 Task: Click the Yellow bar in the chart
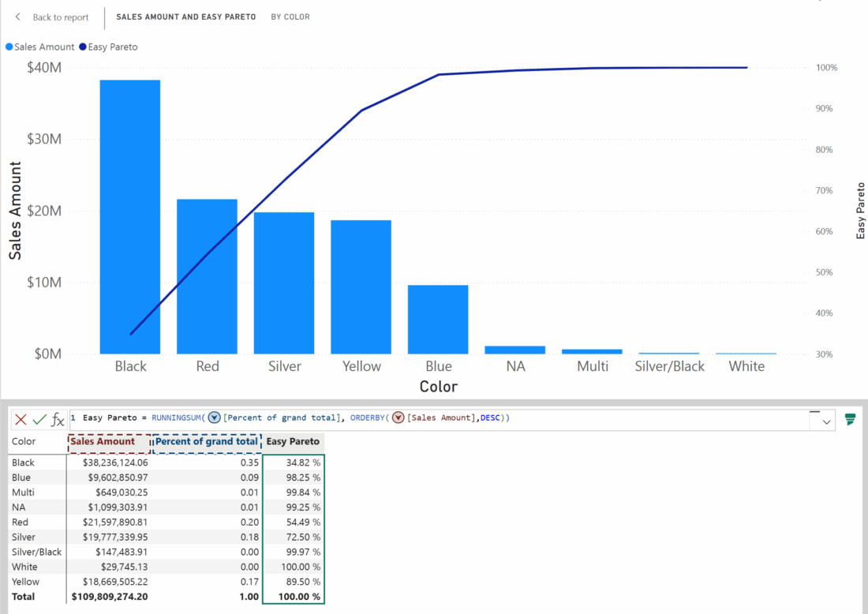pos(361,286)
